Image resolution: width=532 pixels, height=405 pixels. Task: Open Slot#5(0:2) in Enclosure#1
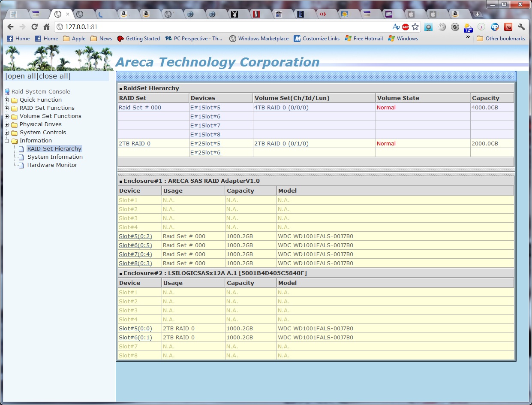click(x=135, y=236)
